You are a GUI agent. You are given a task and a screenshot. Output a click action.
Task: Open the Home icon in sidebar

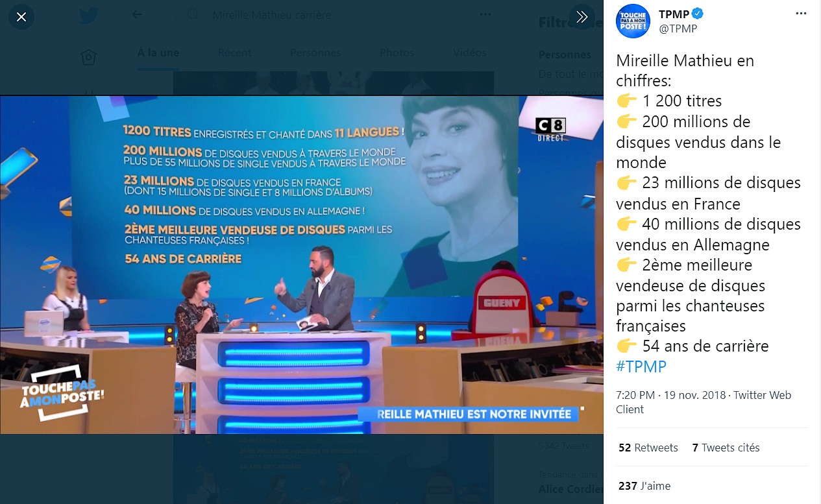click(89, 57)
